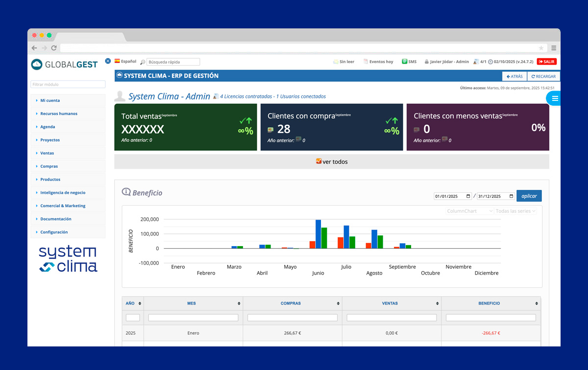The image size is (588, 370).
Task: Click the browser reload icon
Action: point(54,48)
